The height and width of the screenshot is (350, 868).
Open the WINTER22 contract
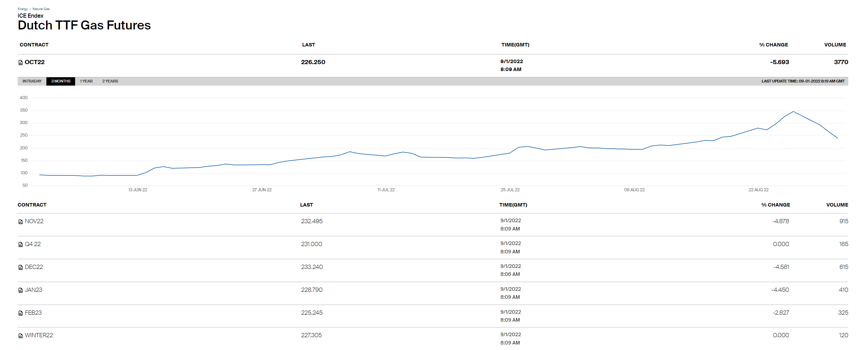tap(39, 335)
